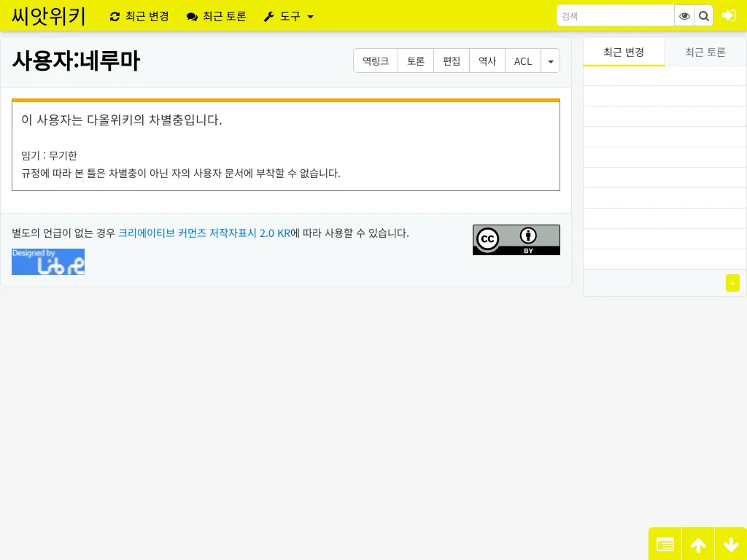
Task: Switch to the 최근 토론 sidebar tab
Action: tap(705, 52)
